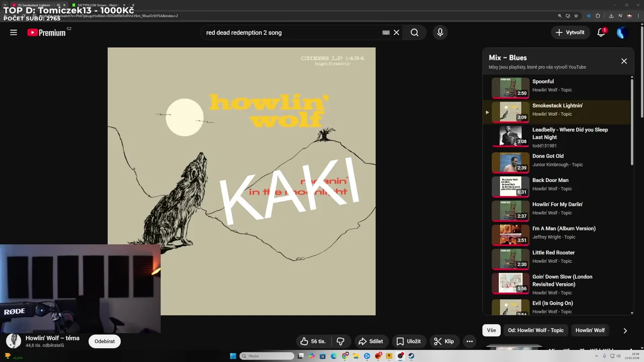Start voice search with the microphone
Image resolution: width=644 pixels, height=362 pixels.
pos(440,33)
